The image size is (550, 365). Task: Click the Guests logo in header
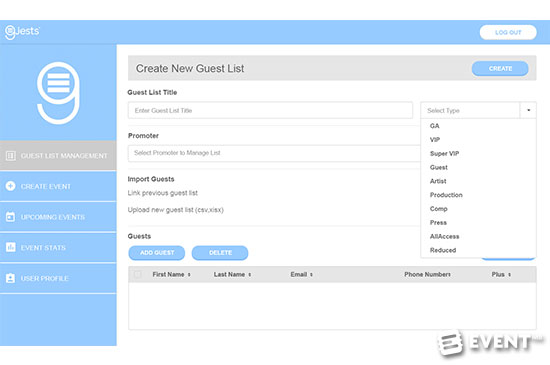[22, 32]
